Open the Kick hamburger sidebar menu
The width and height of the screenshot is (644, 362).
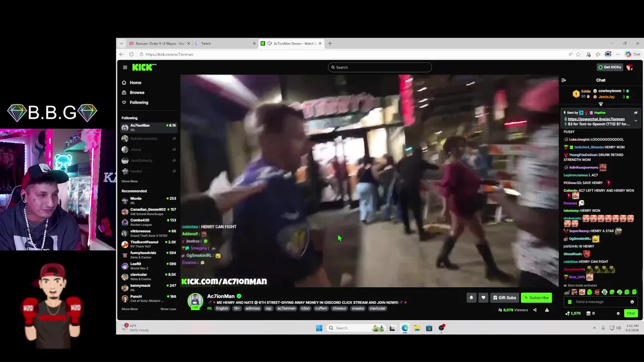pos(125,67)
